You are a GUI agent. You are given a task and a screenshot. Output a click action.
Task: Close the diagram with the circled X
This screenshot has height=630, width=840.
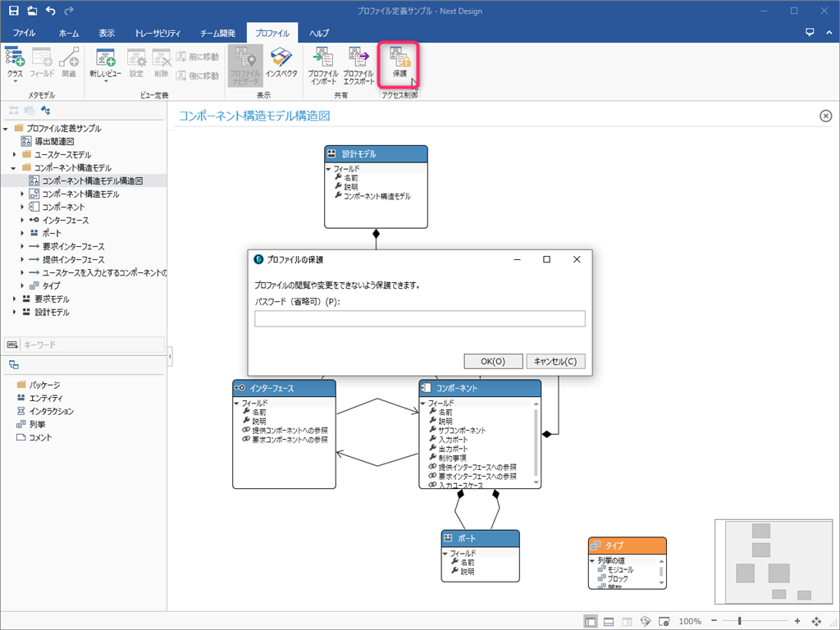tap(825, 116)
